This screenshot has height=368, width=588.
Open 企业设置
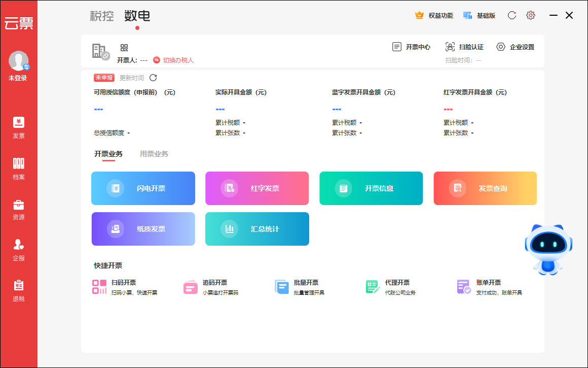[515, 47]
